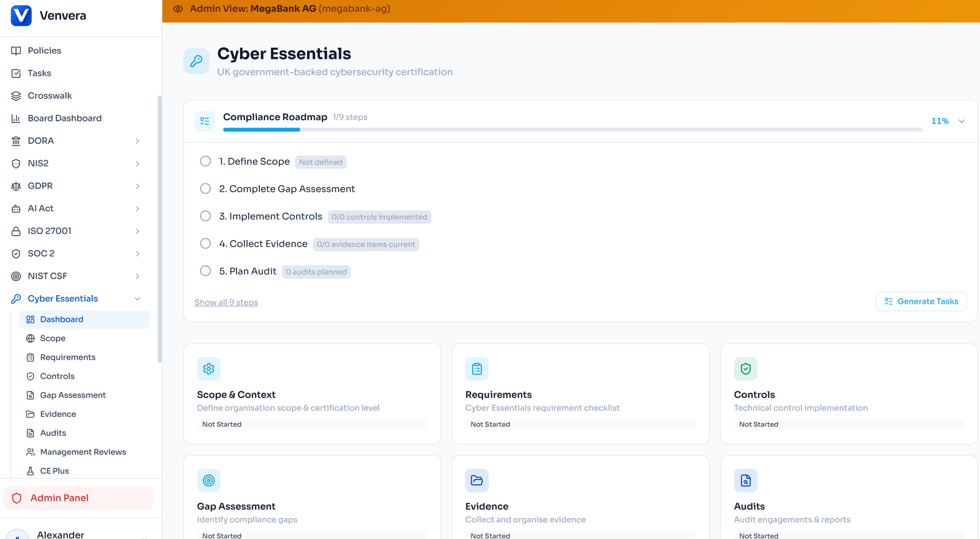
Task: Click the Generate Tasks button
Action: pos(921,302)
